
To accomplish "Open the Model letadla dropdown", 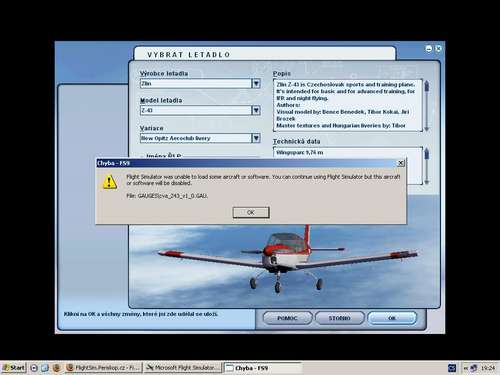I will coord(256,110).
